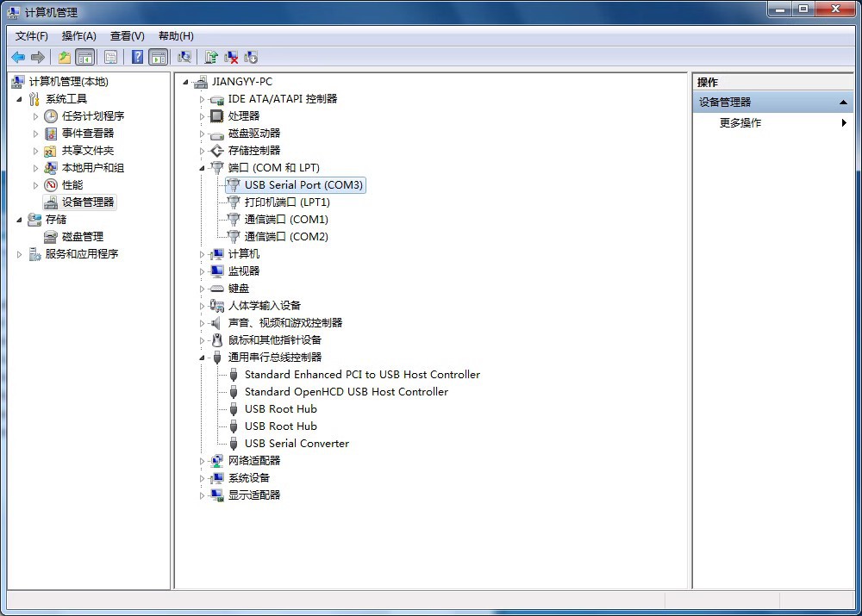862x616 pixels.
Task: Click the Up one level folder icon
Action: tap(65, 57)
